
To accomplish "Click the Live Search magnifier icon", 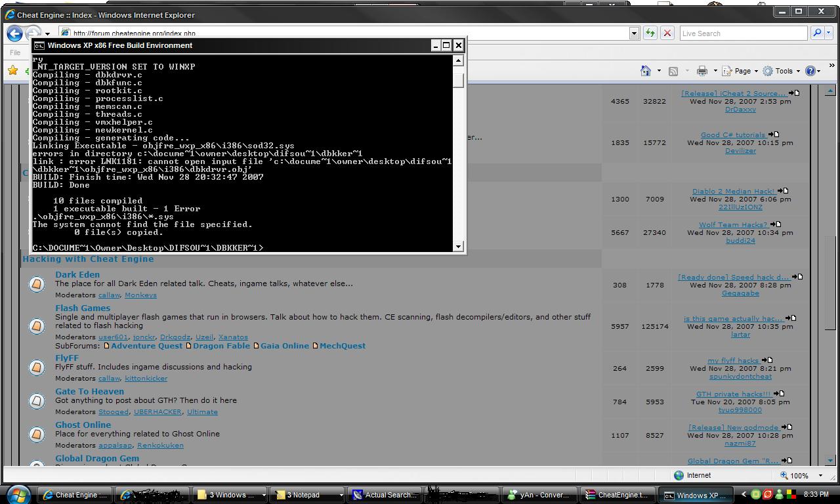I will (817, 33).
